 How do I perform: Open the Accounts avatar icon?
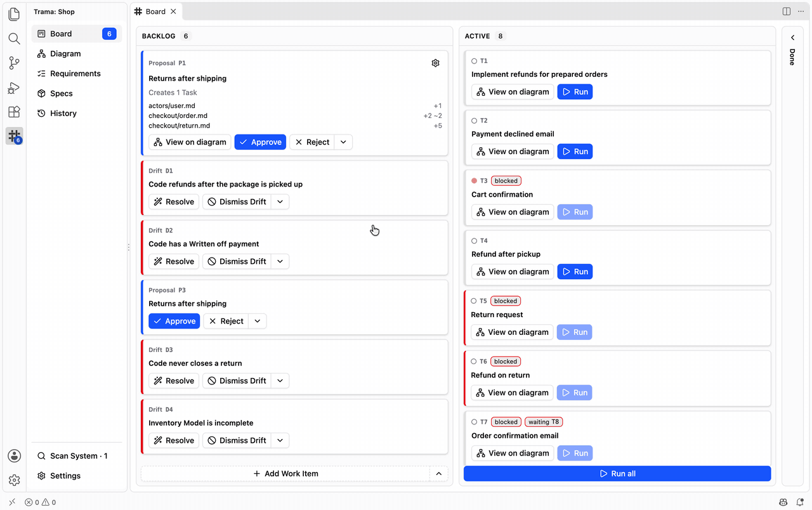tap(14, 455)
